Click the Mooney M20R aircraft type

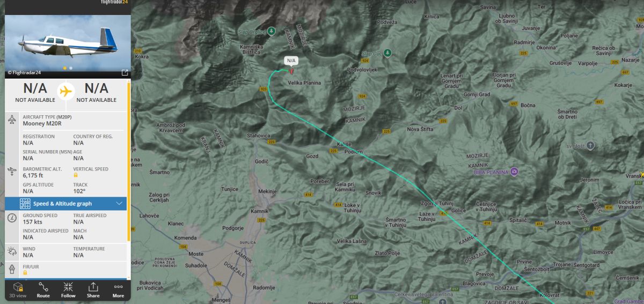[42, 123]
